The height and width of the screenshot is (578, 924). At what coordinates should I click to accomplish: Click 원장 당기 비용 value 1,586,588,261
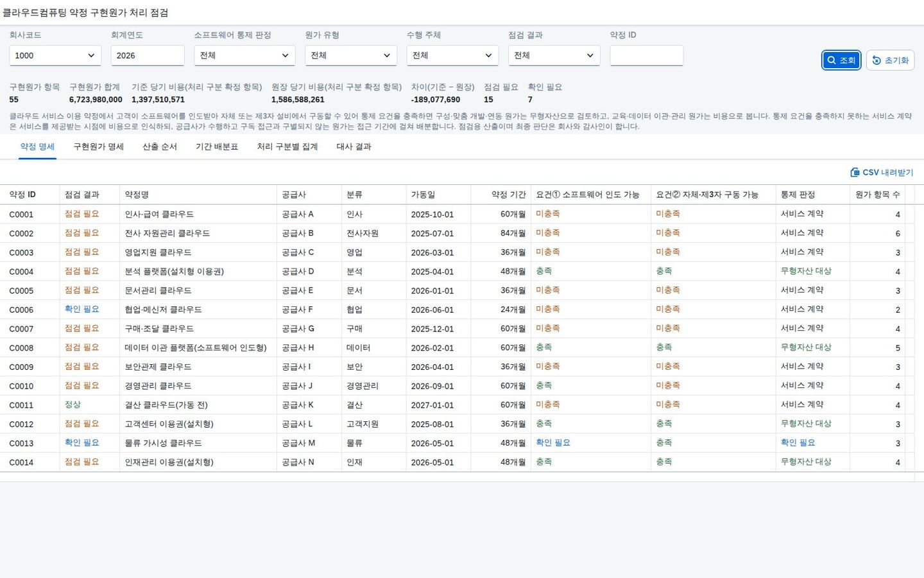tap(298, 100)
